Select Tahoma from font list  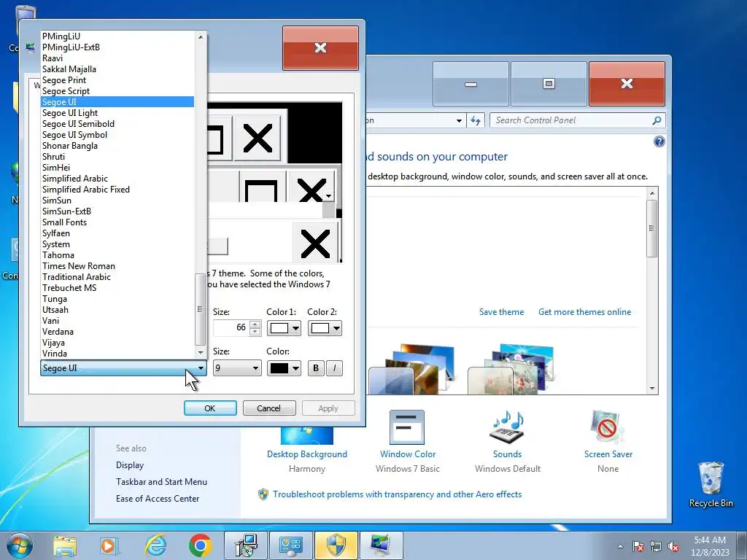coord(117,255)
